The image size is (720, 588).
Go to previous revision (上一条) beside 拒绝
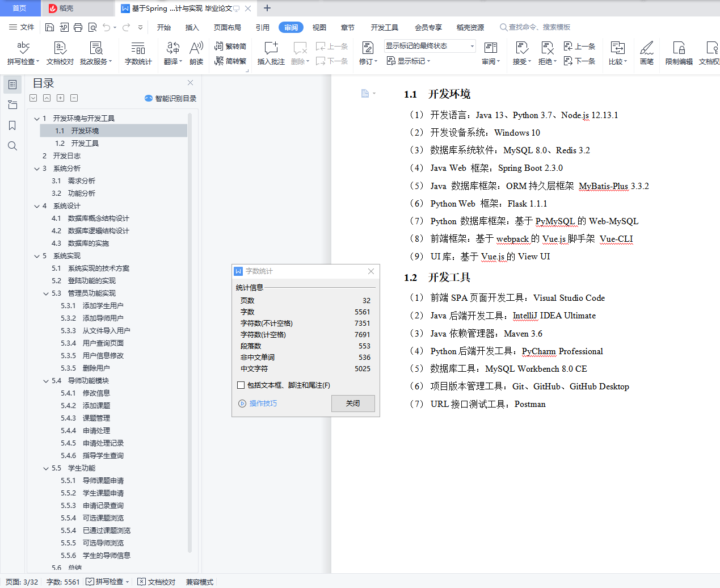pyautogui.click(x=579, y=46)
